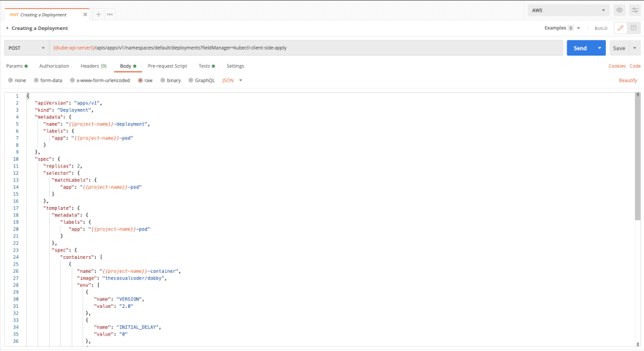
Task: Send the POST request
Action: tap(580, 48)
